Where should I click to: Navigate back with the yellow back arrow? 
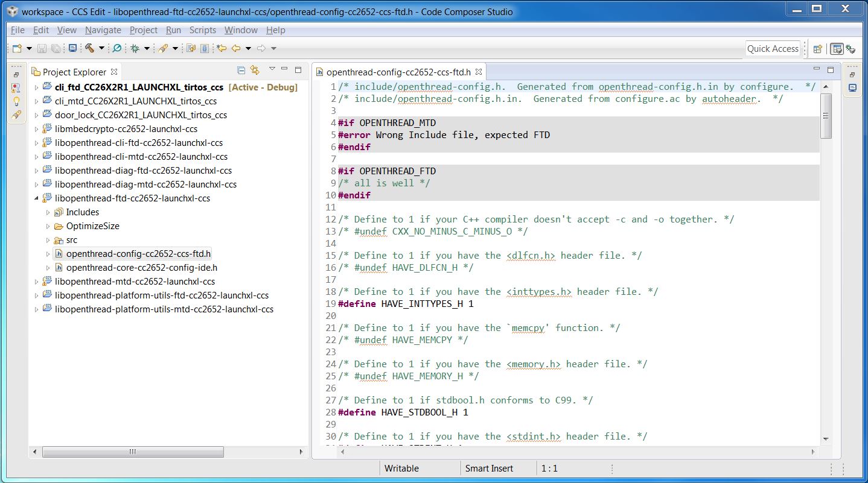(237, 49)
